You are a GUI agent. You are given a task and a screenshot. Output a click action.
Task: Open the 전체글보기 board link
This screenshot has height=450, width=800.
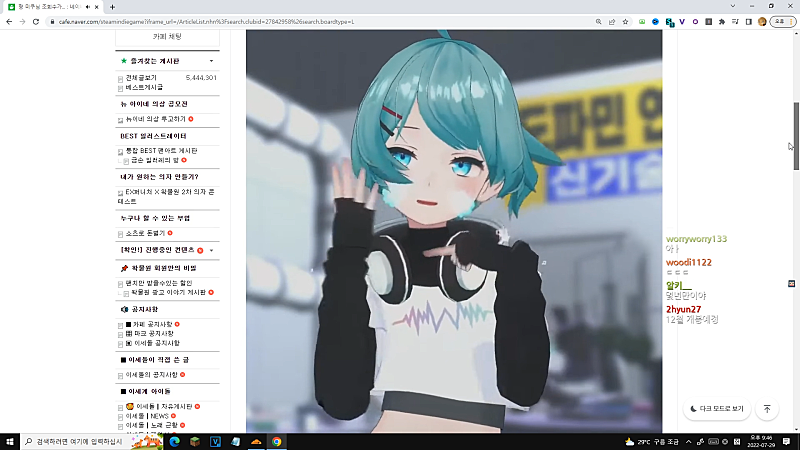(x=141, y=78)
